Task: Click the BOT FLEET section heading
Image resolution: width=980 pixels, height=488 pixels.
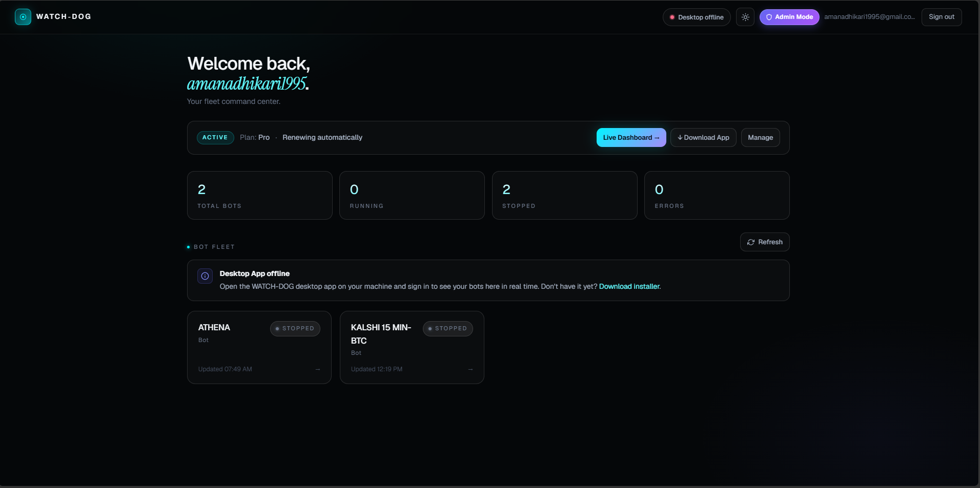Action: (x=214, y=247)
